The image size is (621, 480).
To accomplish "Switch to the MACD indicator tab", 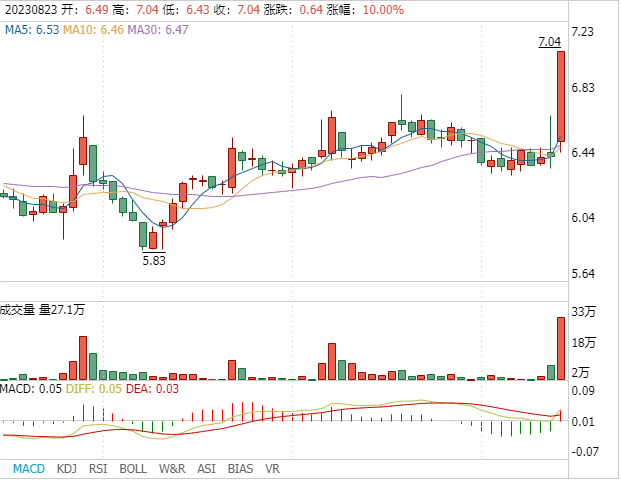I will pos(29,469).
